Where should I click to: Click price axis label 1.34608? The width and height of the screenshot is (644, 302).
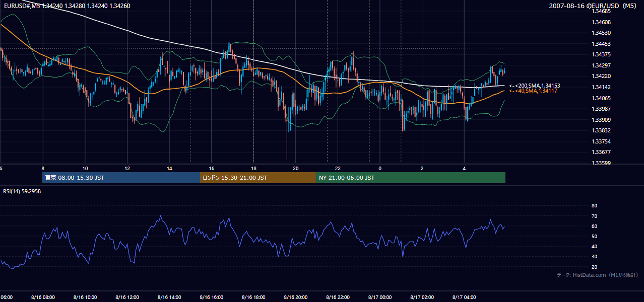tap(601, 22)
